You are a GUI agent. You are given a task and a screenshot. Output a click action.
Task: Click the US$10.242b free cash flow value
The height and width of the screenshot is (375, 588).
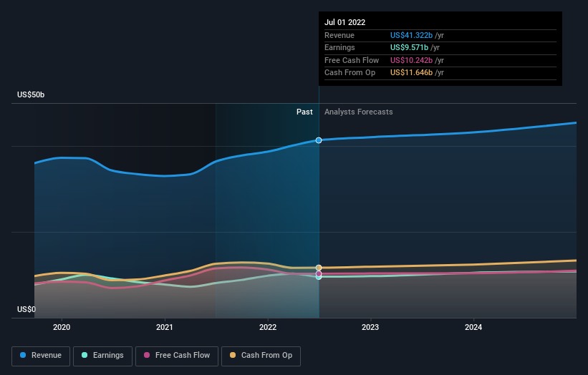[411, 60]
